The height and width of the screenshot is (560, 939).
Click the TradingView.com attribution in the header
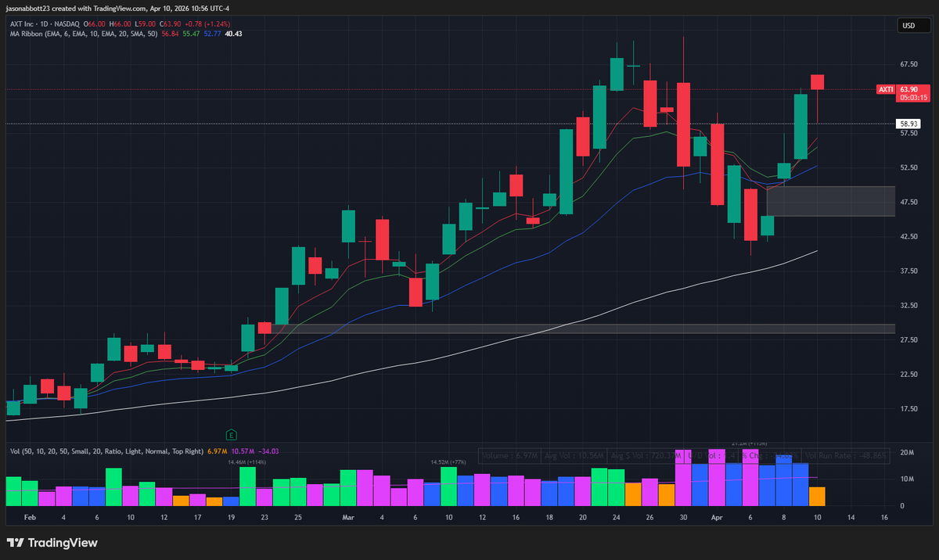[119, 7]
